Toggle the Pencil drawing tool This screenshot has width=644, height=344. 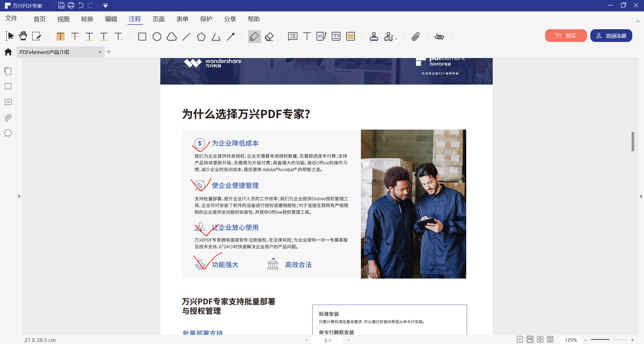[x=254, y=36]
